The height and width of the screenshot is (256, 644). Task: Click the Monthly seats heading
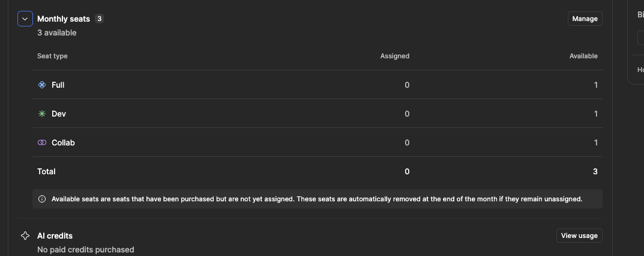coord(64,19)
